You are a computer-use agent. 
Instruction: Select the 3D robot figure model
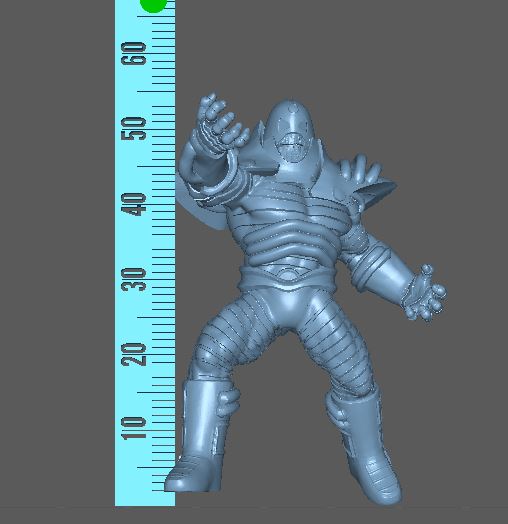coord(304,298)
